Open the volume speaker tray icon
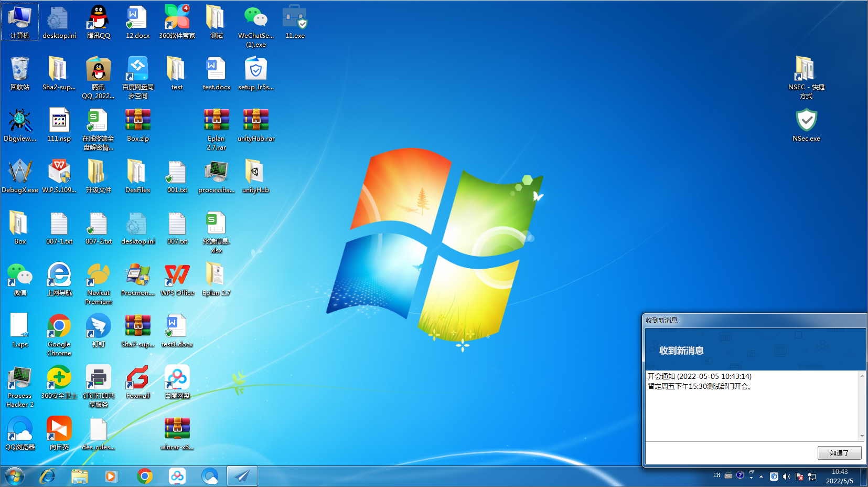Image resolution: width=868 pixels, height=487 pixels. (x=786, y=477)
